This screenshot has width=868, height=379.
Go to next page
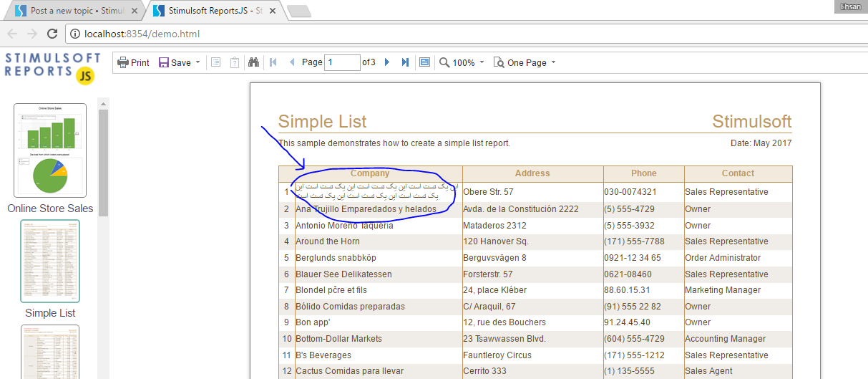pyautogui.click(x=387, y=62)
